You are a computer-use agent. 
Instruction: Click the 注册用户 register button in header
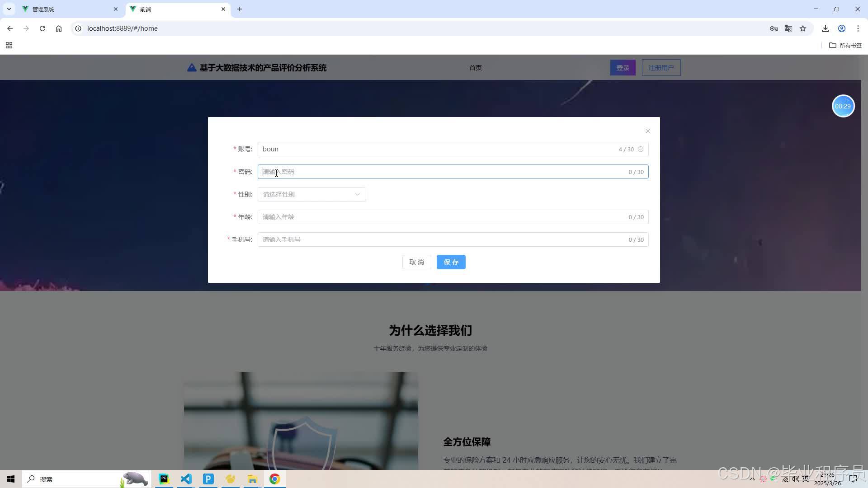661,68
